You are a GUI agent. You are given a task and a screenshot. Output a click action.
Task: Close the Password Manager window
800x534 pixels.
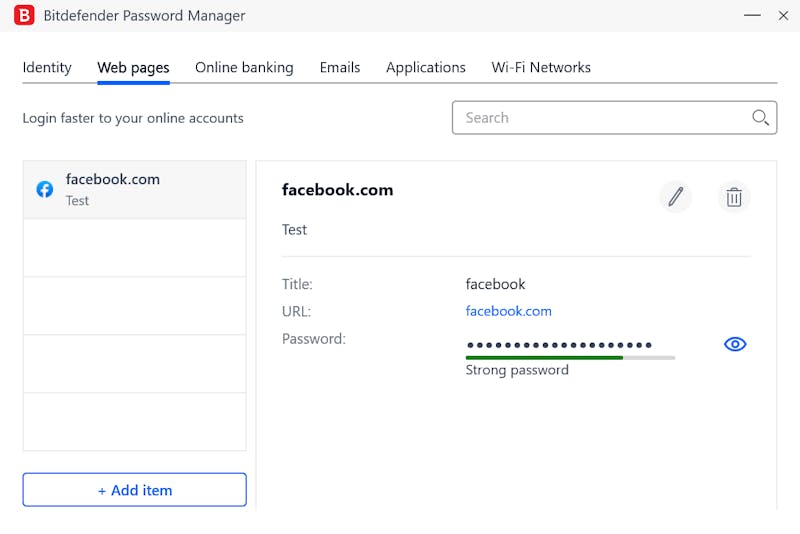click(783, 15)
